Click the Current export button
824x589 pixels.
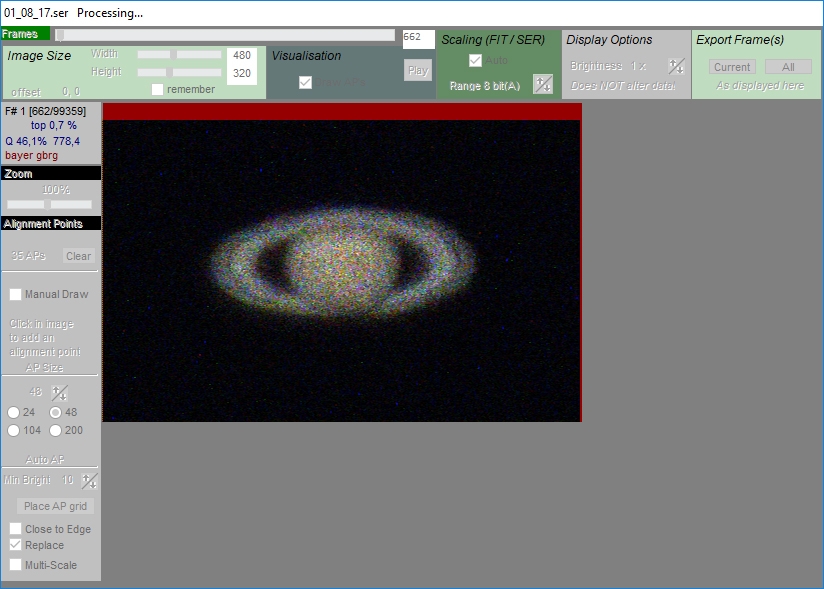[732, 67]
